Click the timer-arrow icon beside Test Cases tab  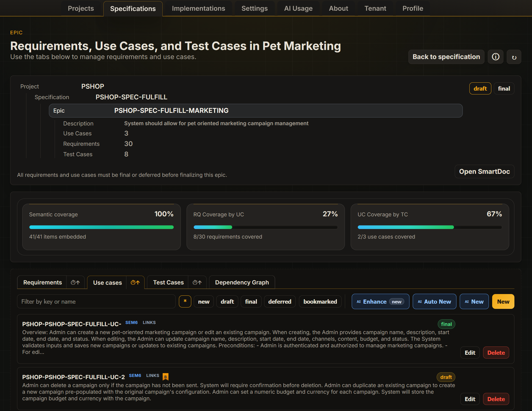click(197, 282)
